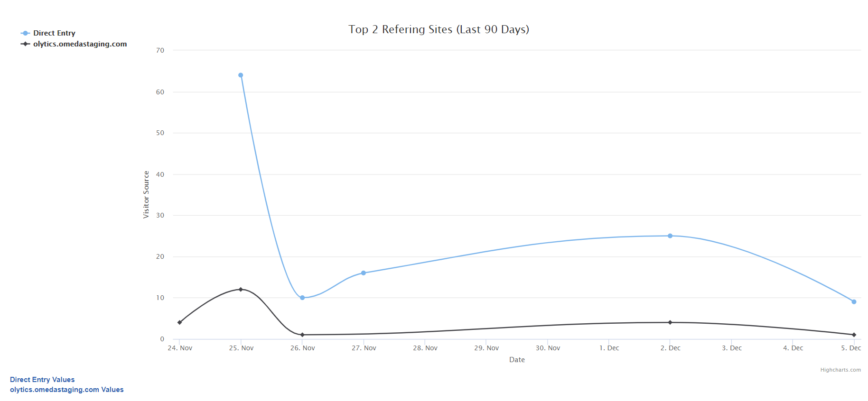Viewport: 868px width, 401px height.
Task: Click the dark diamond olytics legend marker
Action: coord(26,44)
